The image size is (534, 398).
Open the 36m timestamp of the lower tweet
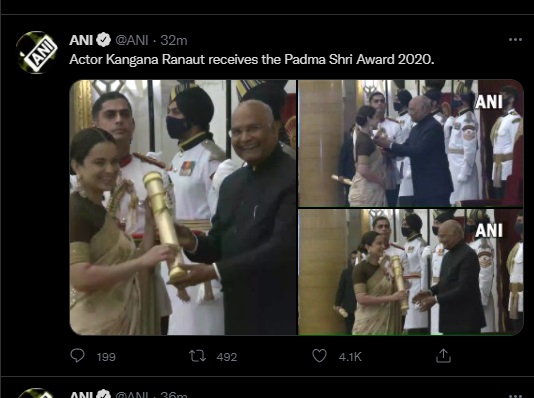(x=174, y=395)
